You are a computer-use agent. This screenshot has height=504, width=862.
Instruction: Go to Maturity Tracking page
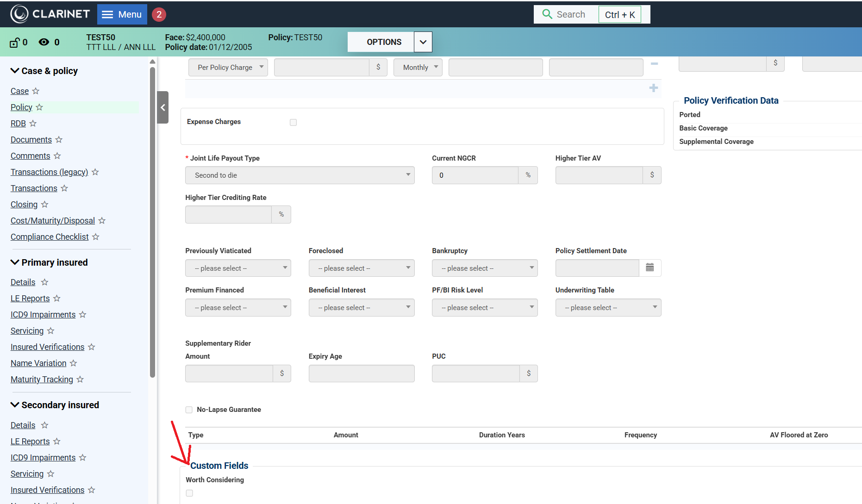coord(42,380)
